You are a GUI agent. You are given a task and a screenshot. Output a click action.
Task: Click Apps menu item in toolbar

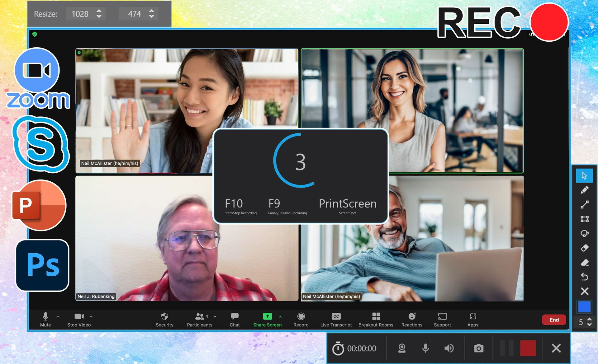pyautogui.click(x=472, y=320)
